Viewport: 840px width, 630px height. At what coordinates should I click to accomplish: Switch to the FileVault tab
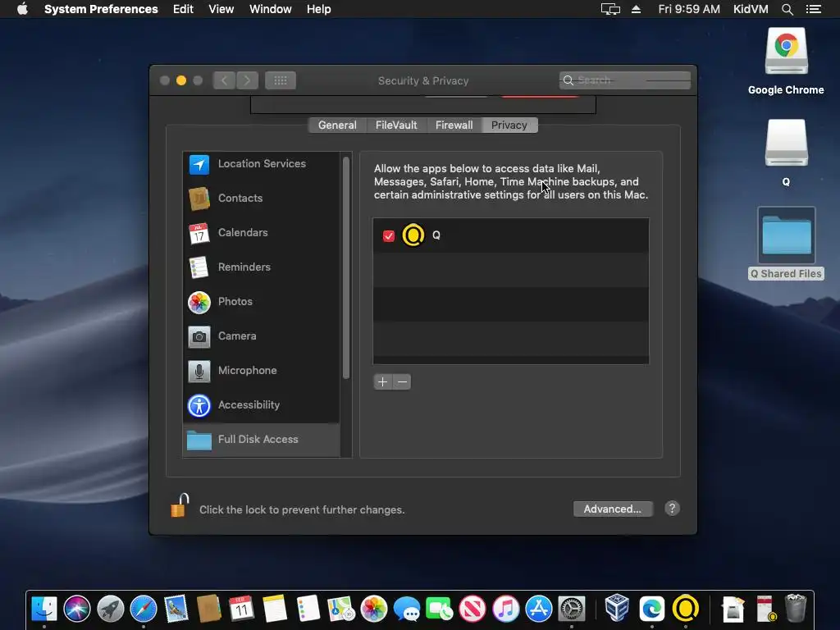pyautogui.click(x=396, y=126)
